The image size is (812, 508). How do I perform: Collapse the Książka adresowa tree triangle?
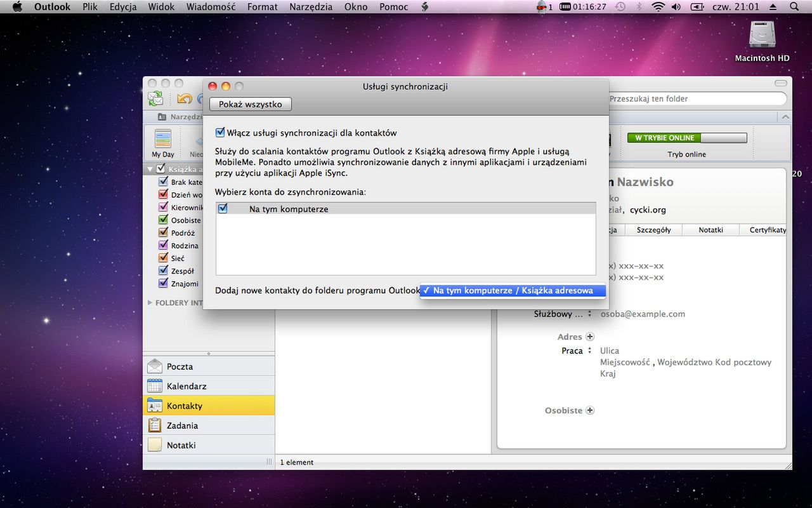coord(150,169)
